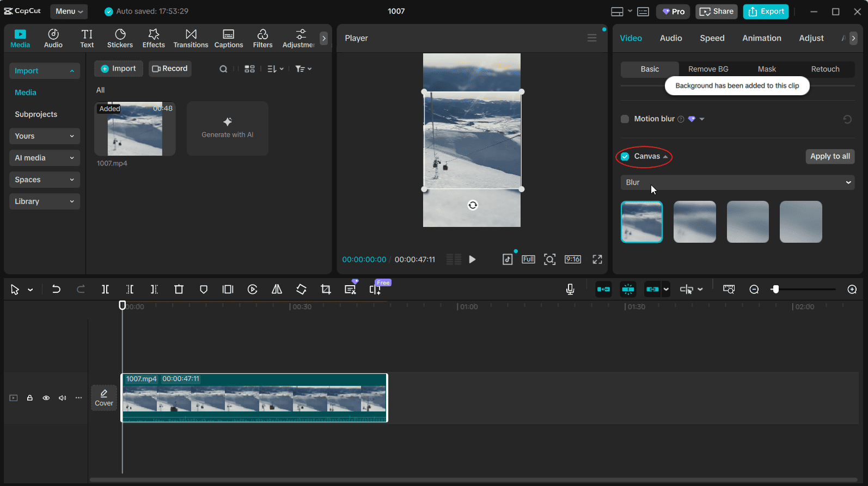The width and height of the screenshot is (868, 486).
Task: Expand the AI media section
Action: [44, 158]
